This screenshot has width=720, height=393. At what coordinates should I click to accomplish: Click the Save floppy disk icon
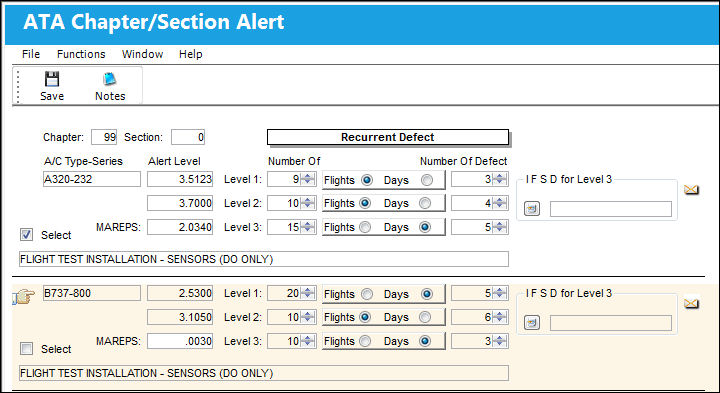click(52, 79)
